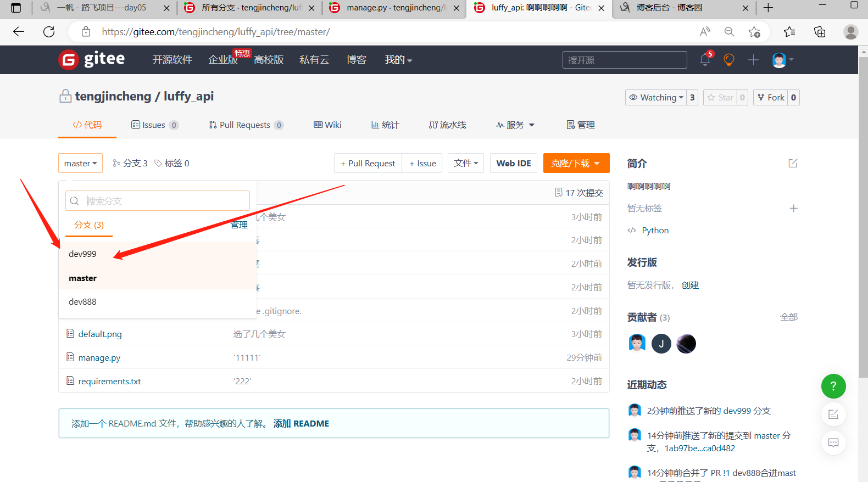Open the default.png file
Viewport: 868px width, 482px height.
click(100, 334)
